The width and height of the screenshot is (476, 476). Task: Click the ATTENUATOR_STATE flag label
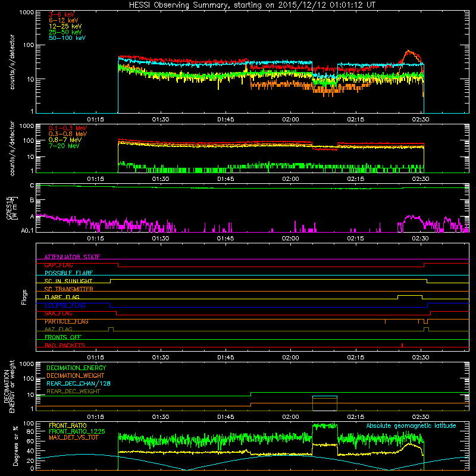coord(72,257)
